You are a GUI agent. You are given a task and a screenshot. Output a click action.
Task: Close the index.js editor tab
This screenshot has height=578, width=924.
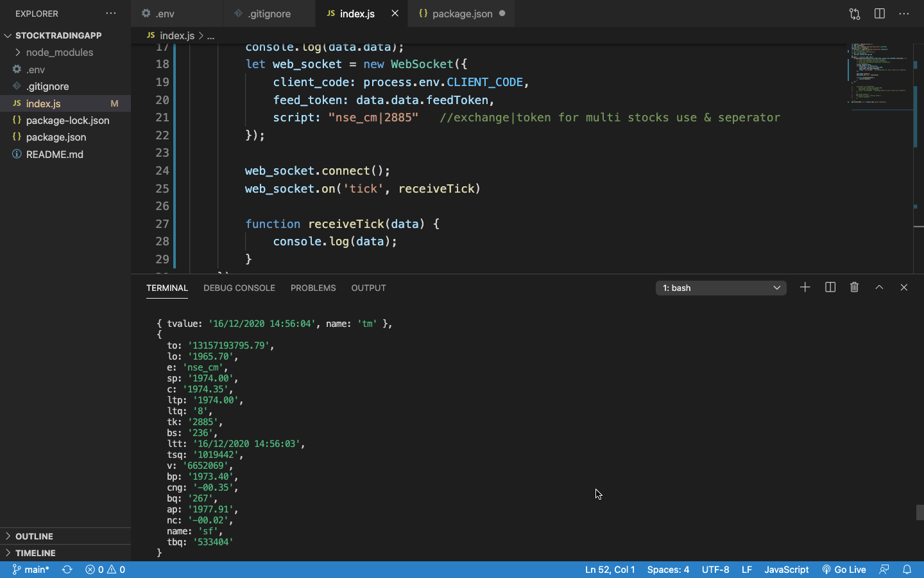point(395,13)
